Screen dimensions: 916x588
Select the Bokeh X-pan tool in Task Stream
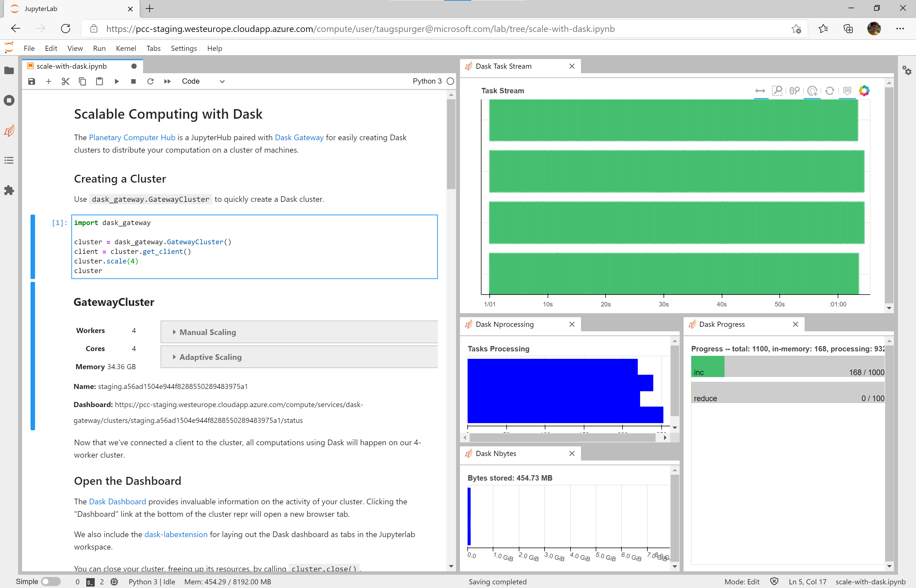pyautogui.click(x=760, y=91)
